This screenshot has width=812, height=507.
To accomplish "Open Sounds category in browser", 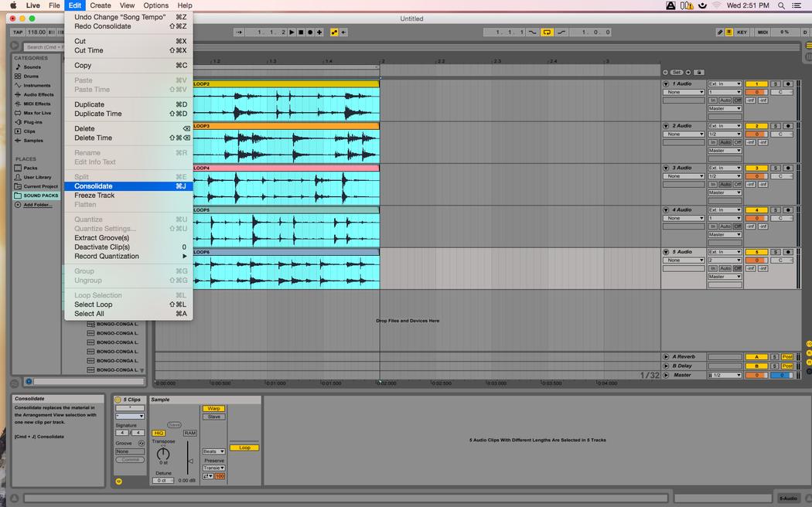I will coord(32,67).
